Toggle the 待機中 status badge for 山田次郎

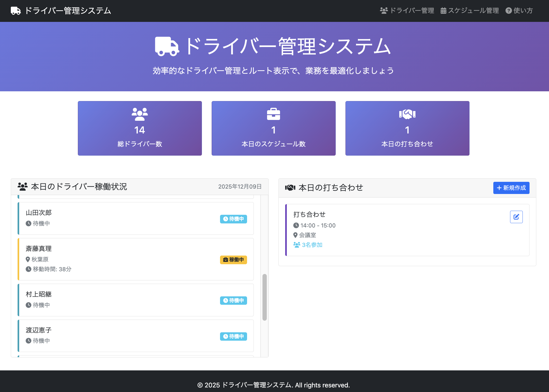coord(233,219)
